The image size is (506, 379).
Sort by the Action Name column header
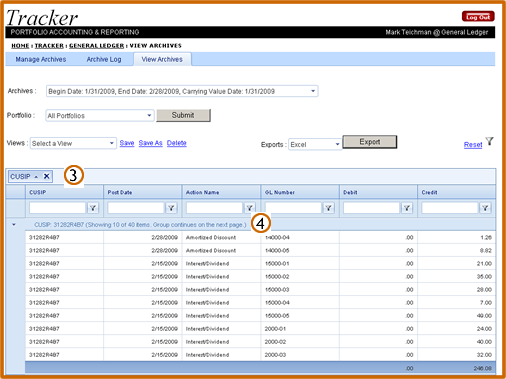[202, 193]
